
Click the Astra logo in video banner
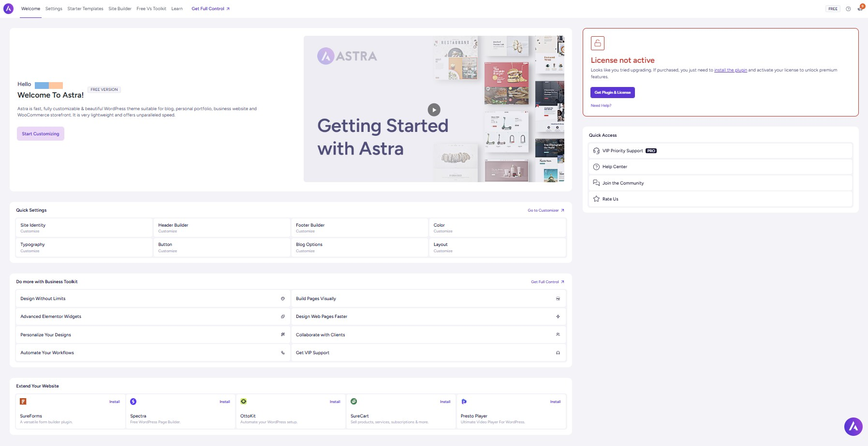[x=347, y=56]
